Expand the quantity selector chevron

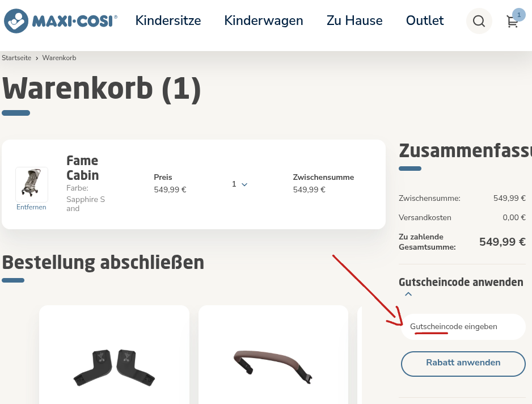coord(244,184)
